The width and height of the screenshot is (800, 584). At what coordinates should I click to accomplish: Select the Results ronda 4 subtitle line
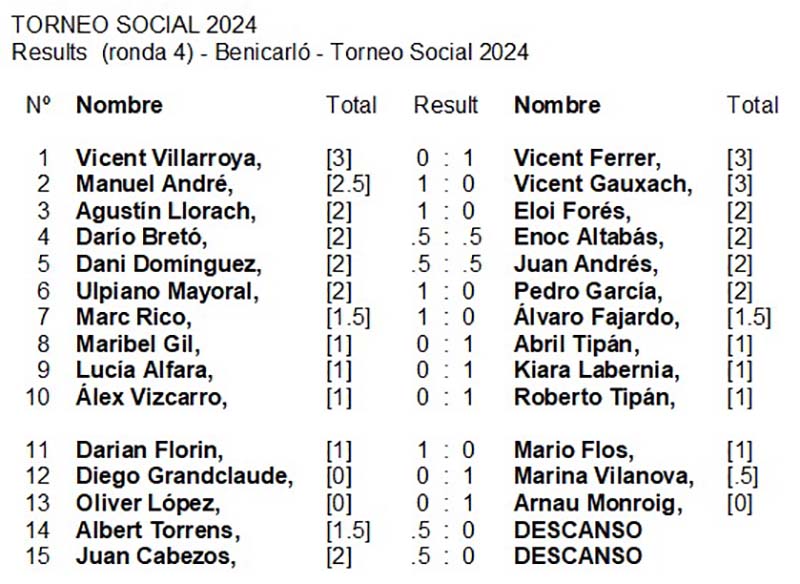pos(270,52)
